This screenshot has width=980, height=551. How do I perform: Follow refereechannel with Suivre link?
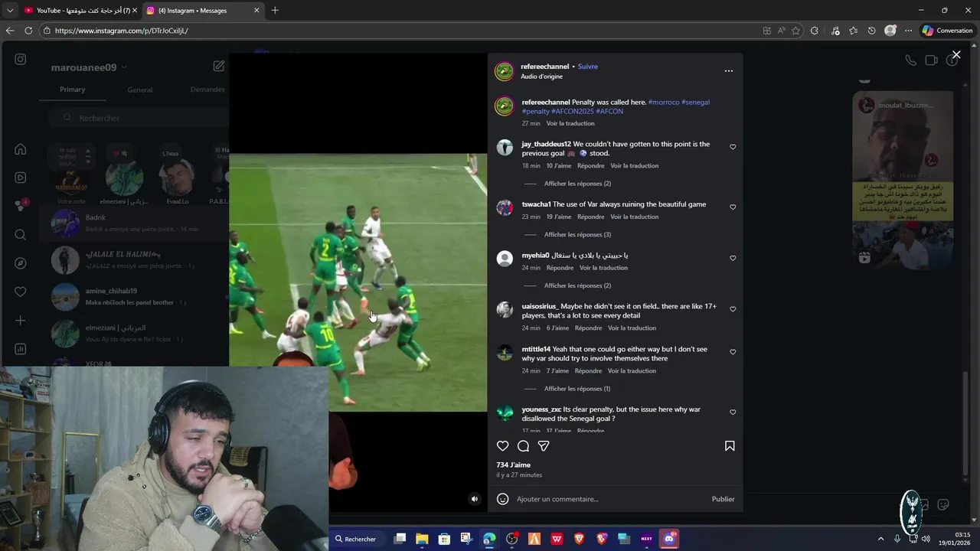[x=588, y=67]
